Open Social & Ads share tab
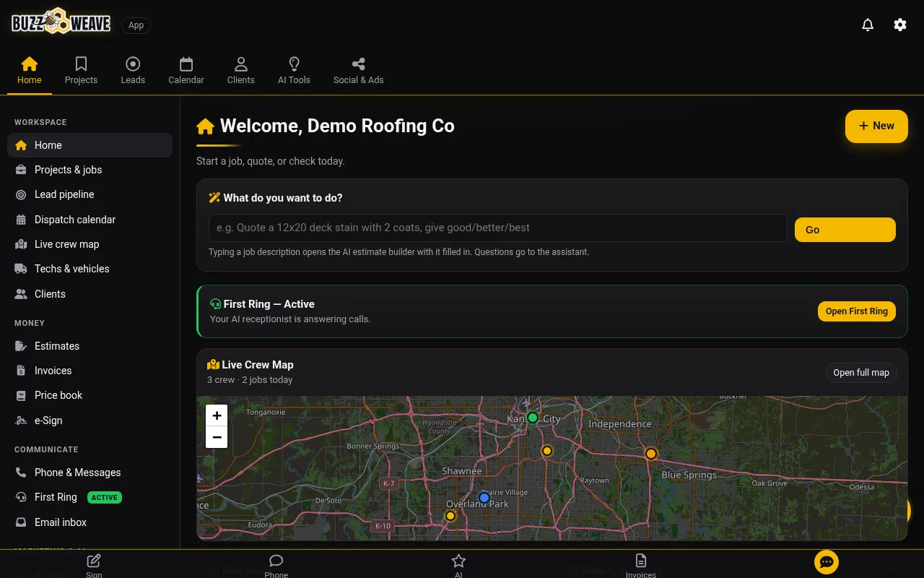The height and width of the screenshot is (578, 924). tap(359, 71)
